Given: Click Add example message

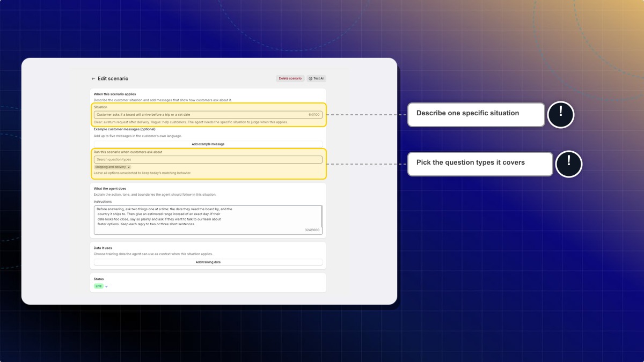Looking at the screenshot, I should tap(208, 144).
